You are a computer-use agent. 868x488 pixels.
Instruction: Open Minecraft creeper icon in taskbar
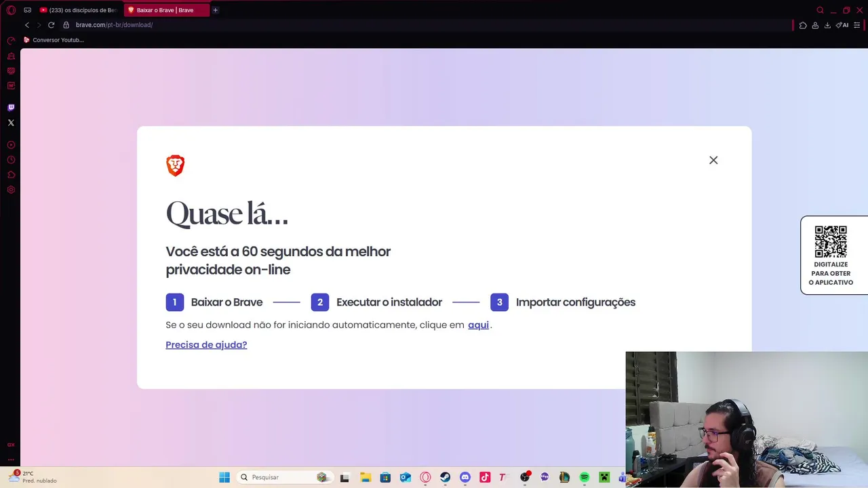click(x=604, y=477)
